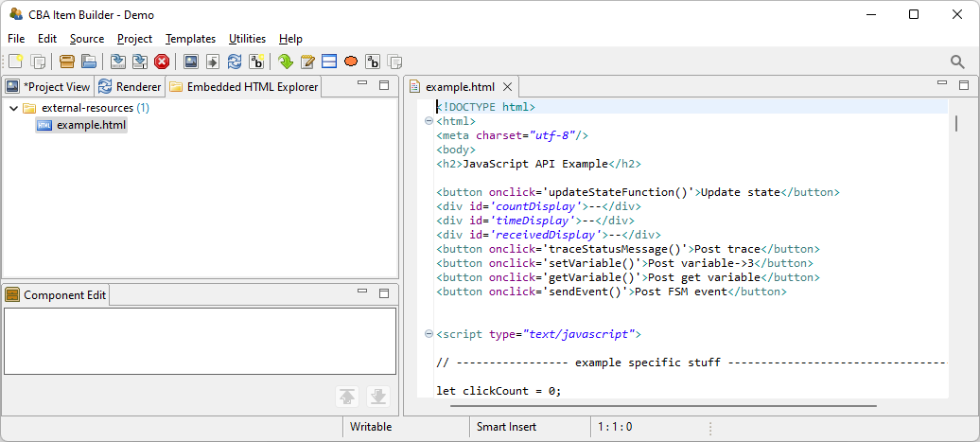Image resolution: width=980 pixels, height=442 pixels.
Task: Open the Templates menu
Action: tap(190, 39)
